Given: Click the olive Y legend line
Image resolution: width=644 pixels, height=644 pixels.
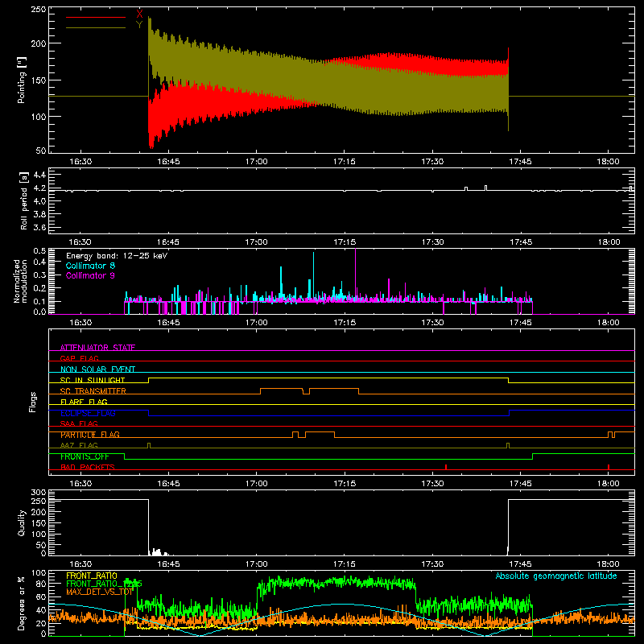Looking at the screenshot, I should 96,28.
